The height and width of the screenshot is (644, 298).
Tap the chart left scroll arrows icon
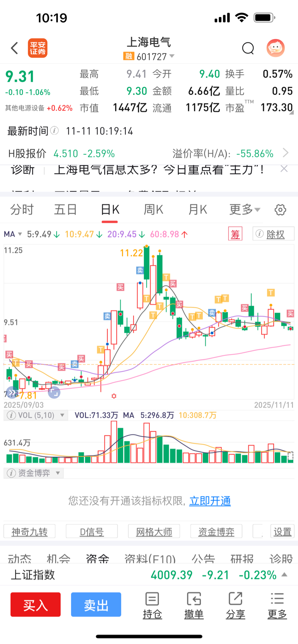[12, 393]
